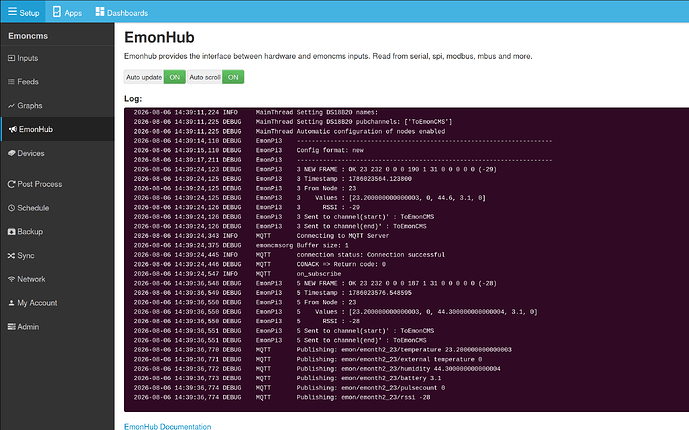This screenshot has width=689, height=430.
Task: Click the hamburger menu icon beside Setup
Action: (x=12, y=12)
